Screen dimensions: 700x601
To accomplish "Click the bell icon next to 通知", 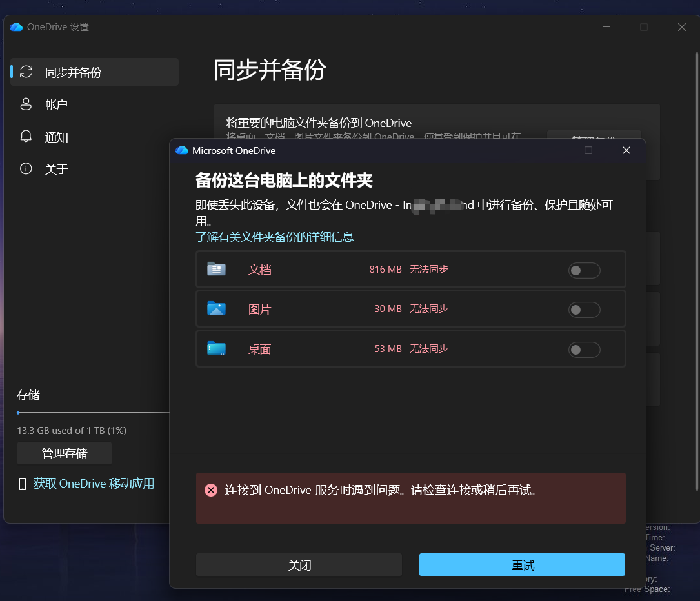I will (26, 137).
